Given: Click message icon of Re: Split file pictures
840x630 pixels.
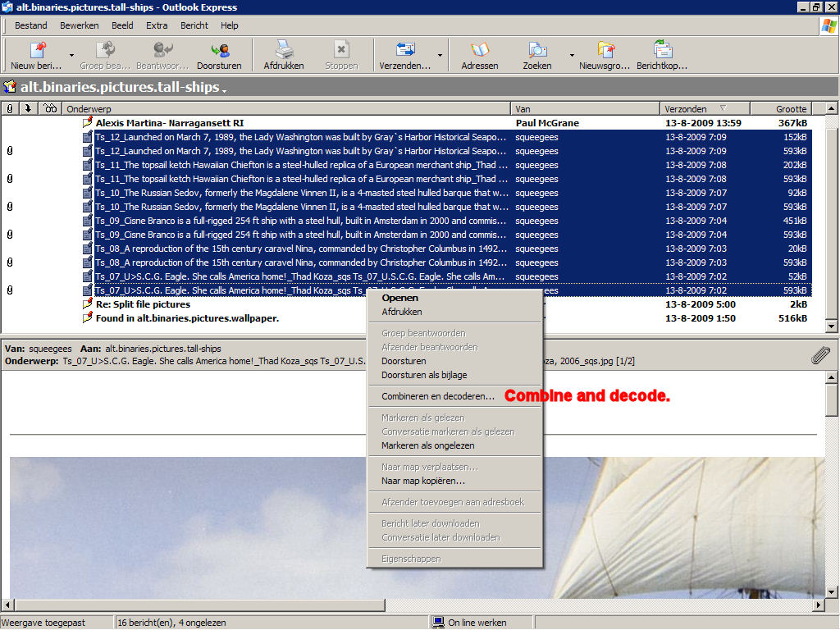Looking at the screenshot, I should (x=87, y=304).
